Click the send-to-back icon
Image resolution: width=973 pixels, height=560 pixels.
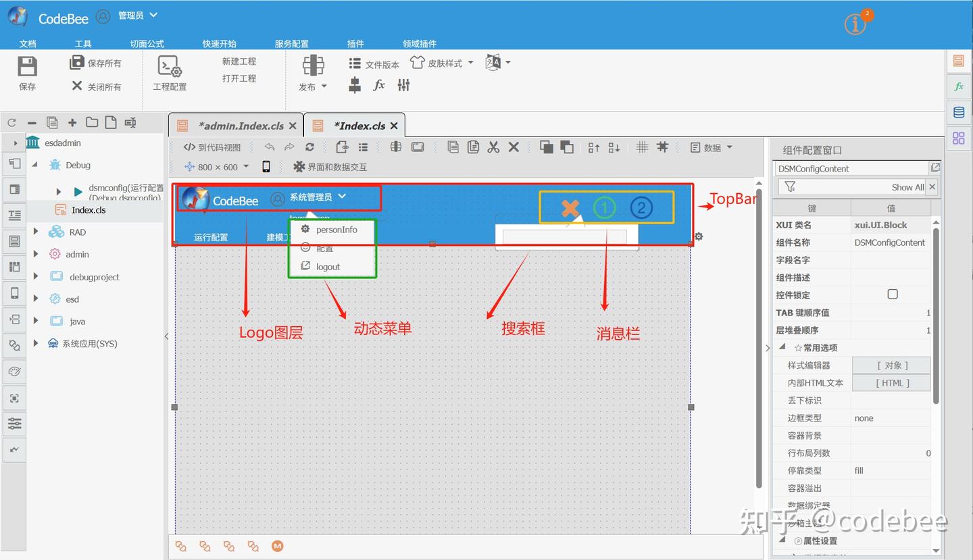click(567, 147)
